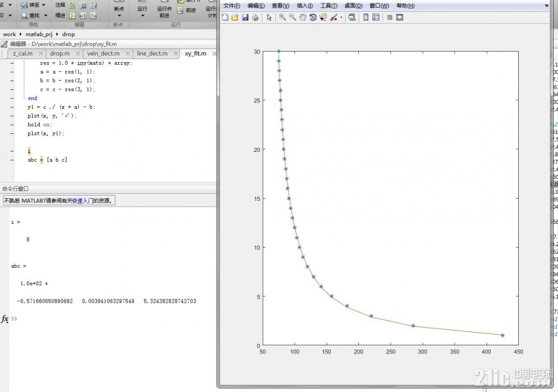Click Show Plot Tools and Dock icon
The image size is (558, 392).
[x=400, y=17]
